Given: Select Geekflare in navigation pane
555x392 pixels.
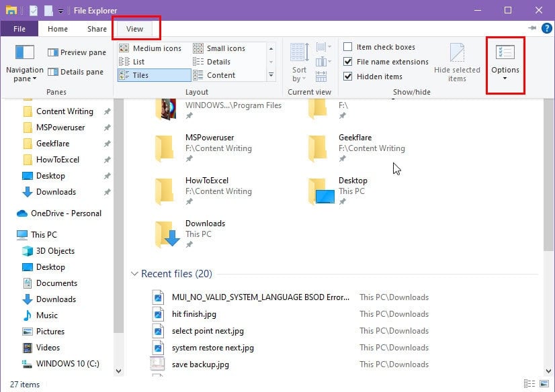Looking at the screenshot, I should click(x=52, y=144).
